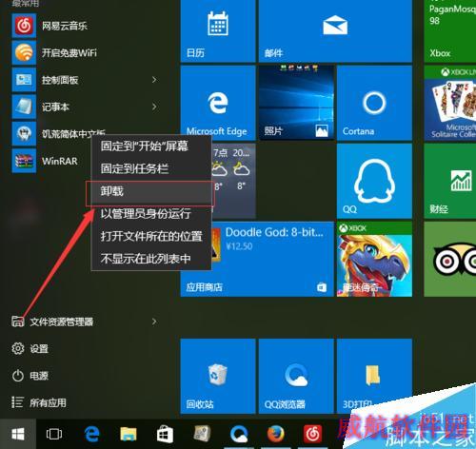Click the 电源 power option
Image resolution: width=476 pixels, height=449 pixels.
click(30, 376)
